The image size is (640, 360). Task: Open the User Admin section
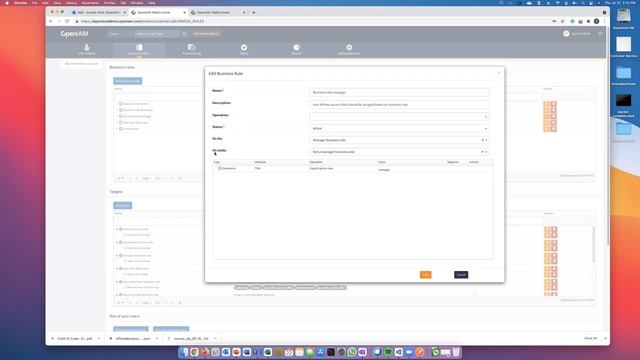[87, 50]
